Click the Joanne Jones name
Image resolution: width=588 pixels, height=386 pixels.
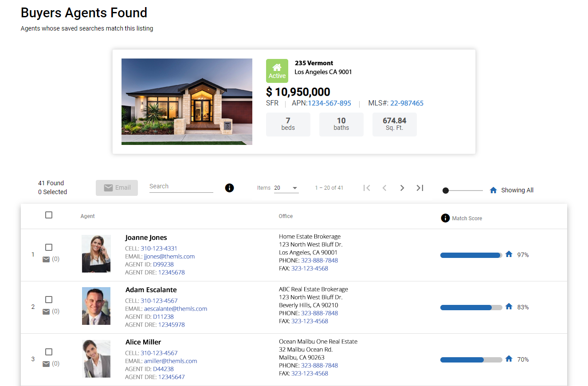click(x=146, y=238)
